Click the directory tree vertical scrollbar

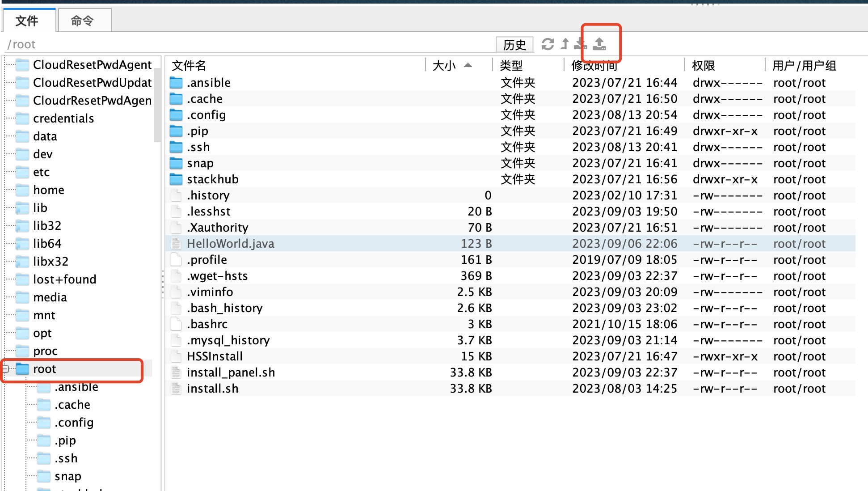(157, 105)
